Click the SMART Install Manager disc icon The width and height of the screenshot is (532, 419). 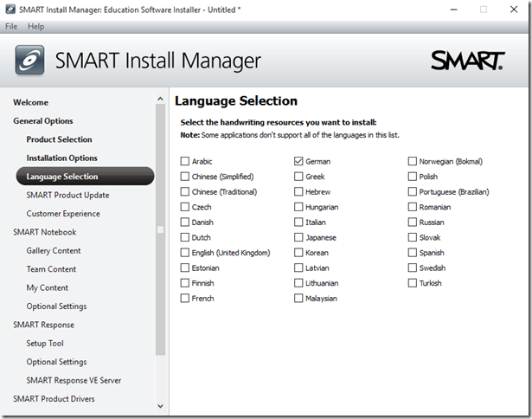tap(31, 61)
